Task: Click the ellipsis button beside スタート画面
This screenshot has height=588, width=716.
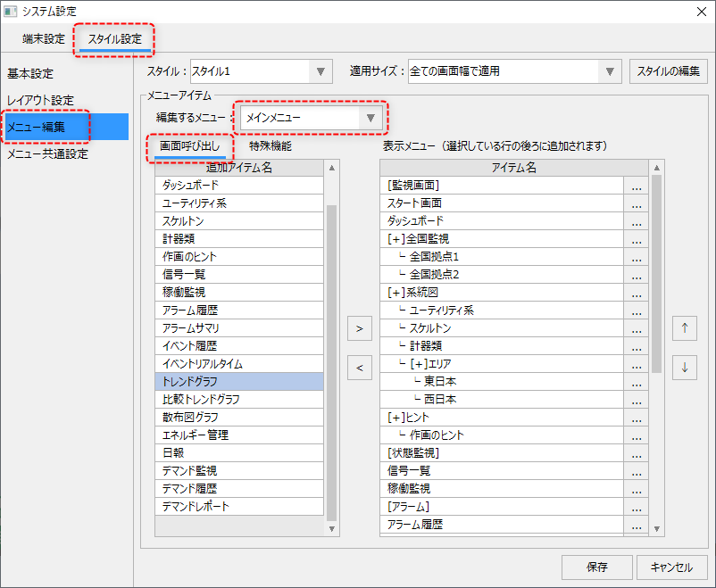Action: click(636, 203)
